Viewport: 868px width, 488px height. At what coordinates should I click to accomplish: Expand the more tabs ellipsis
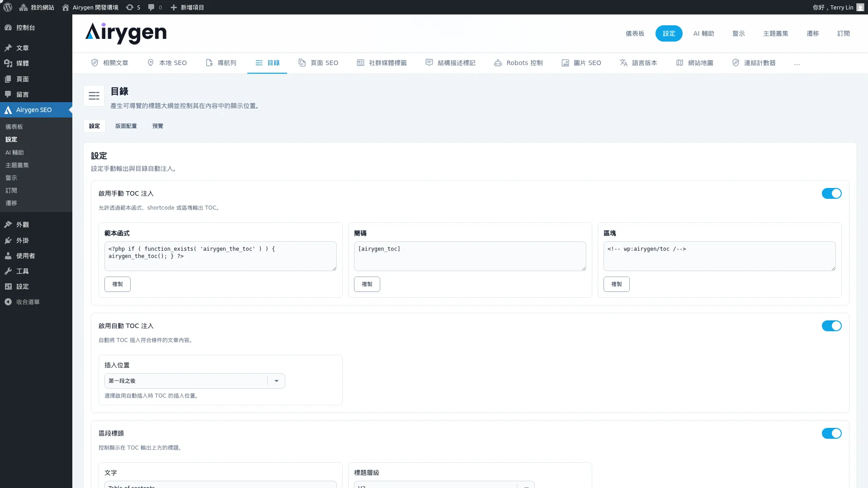(797, 63)
